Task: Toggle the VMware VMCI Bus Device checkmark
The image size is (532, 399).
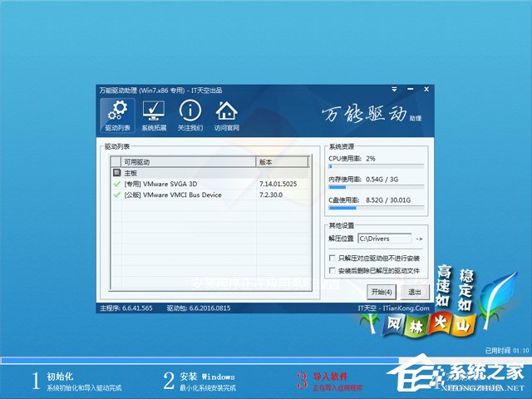Action: click(117, 195)
